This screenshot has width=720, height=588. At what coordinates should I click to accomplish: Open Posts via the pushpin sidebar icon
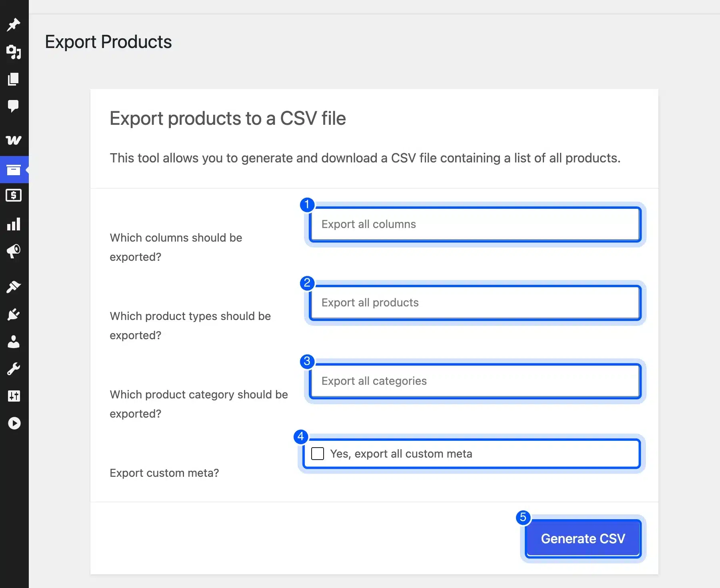[14, 25]
